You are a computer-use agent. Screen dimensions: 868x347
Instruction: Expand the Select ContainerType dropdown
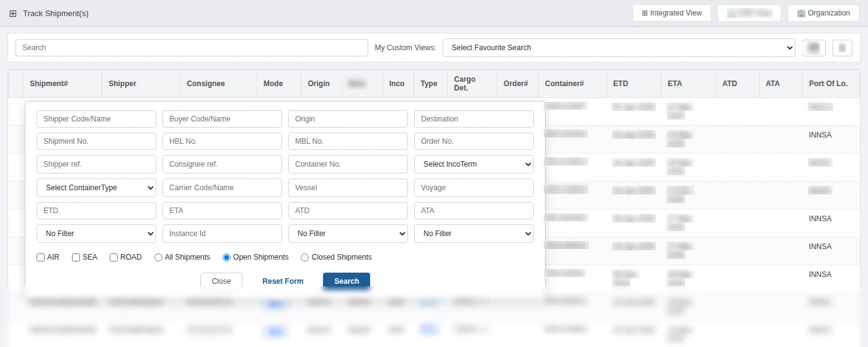tap(96, 188)
